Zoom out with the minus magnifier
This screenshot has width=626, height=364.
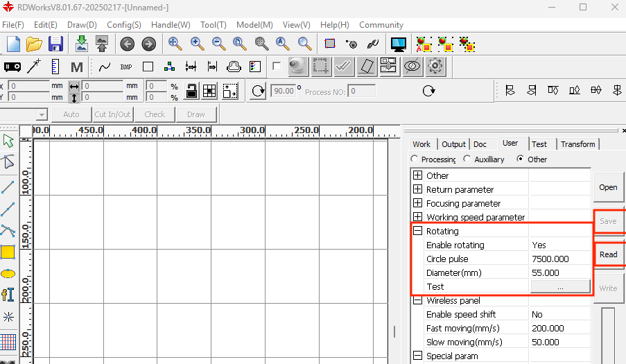(x=219, y=44)
